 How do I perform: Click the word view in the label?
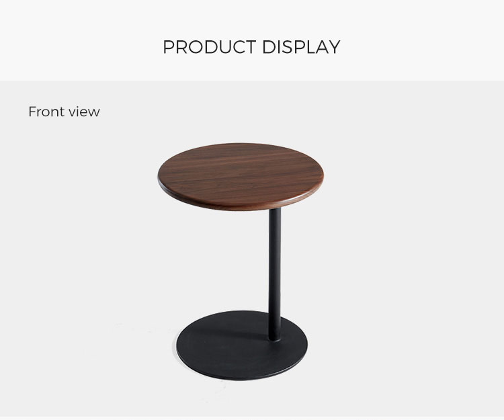(x=84, y=112)
